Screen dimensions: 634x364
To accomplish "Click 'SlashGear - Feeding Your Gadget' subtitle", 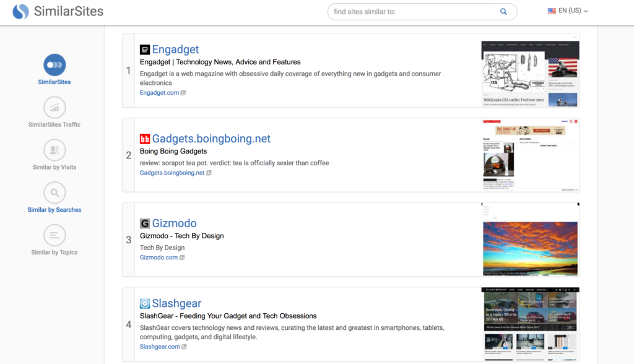I will [x=228, y=316].
